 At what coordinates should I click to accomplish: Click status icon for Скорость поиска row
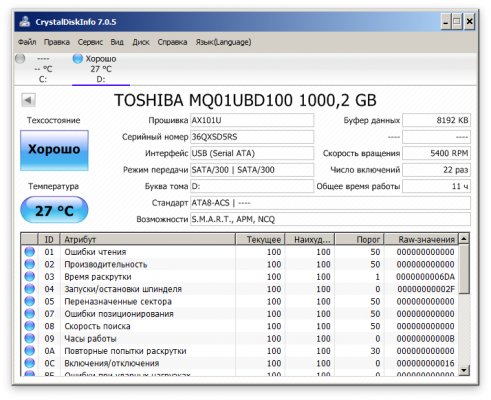pyautogui.click(x=30, y=326)
